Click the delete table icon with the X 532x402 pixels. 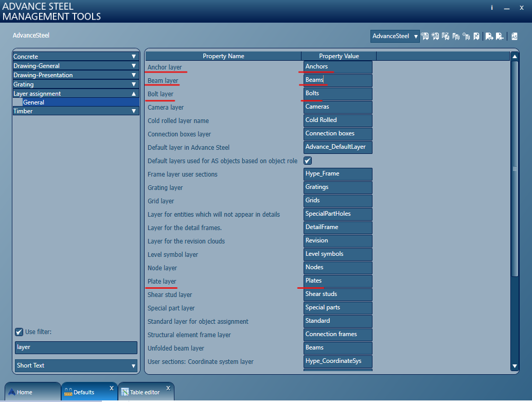(x=476, y=36)
